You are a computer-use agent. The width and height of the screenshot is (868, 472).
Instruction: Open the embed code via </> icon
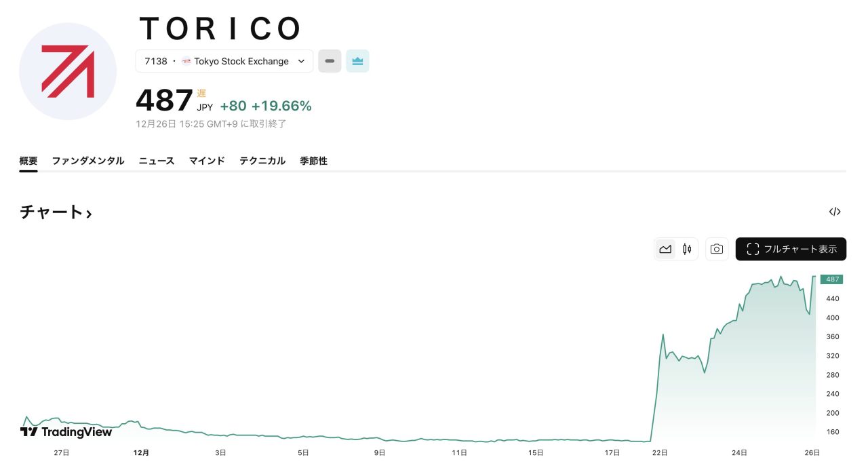coord(835,211)
